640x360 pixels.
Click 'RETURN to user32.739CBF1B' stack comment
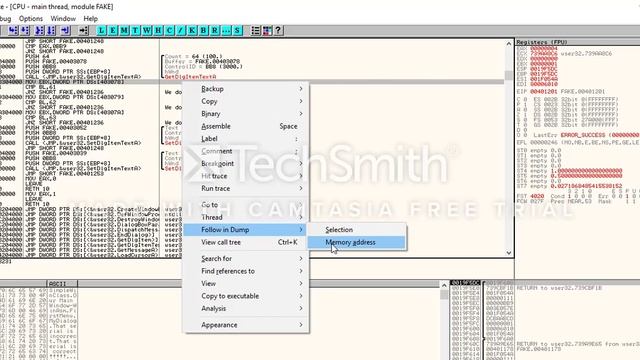tap(559, 288)
